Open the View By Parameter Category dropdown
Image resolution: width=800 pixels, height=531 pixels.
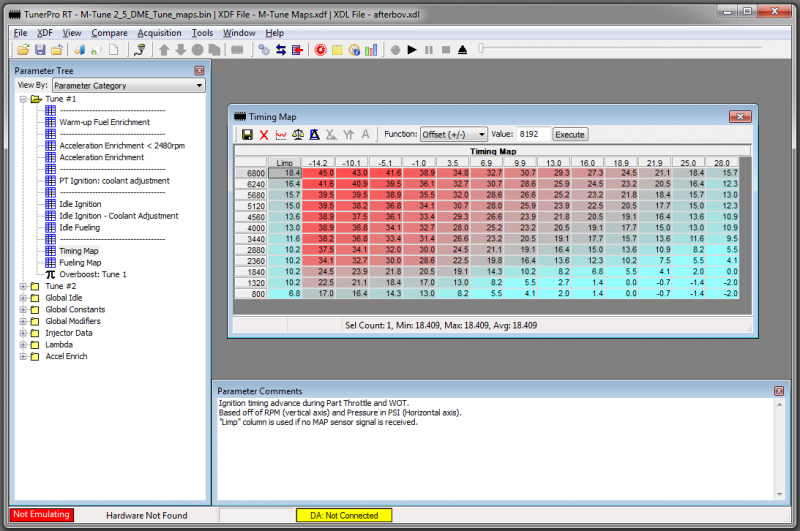(x=128, y=86)
